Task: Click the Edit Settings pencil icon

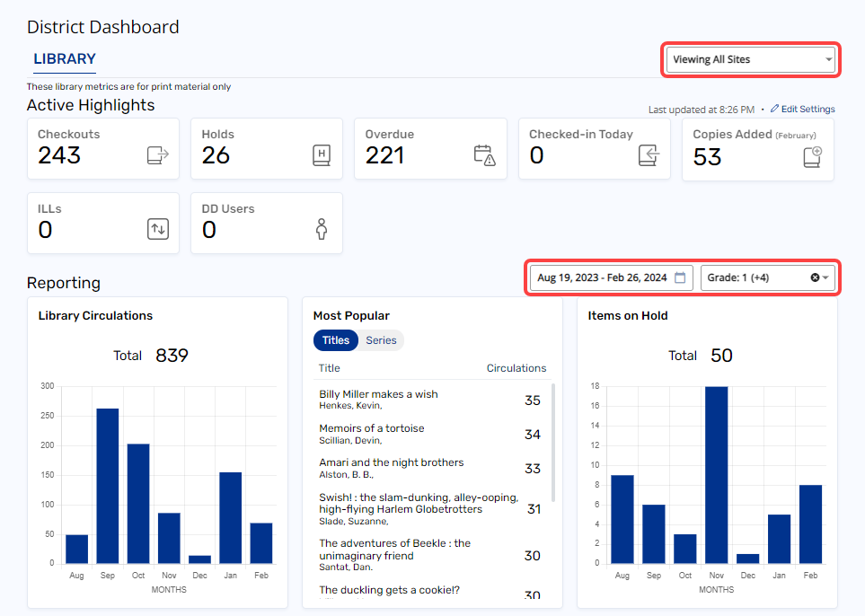Action: click(x=775, y=109)
